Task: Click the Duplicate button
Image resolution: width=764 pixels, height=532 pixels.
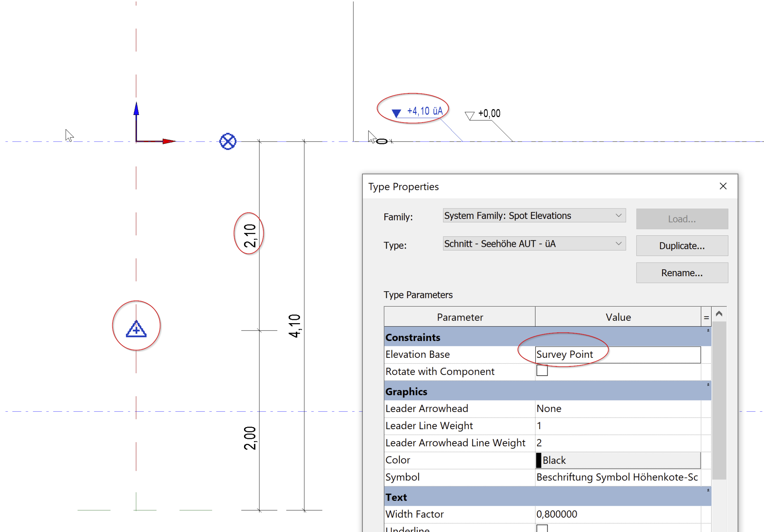Action: [x=682, y=245]
